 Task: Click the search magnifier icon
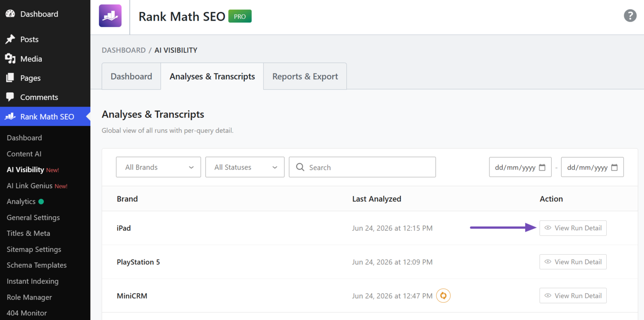pyautogui.click(x=300, y=167)
